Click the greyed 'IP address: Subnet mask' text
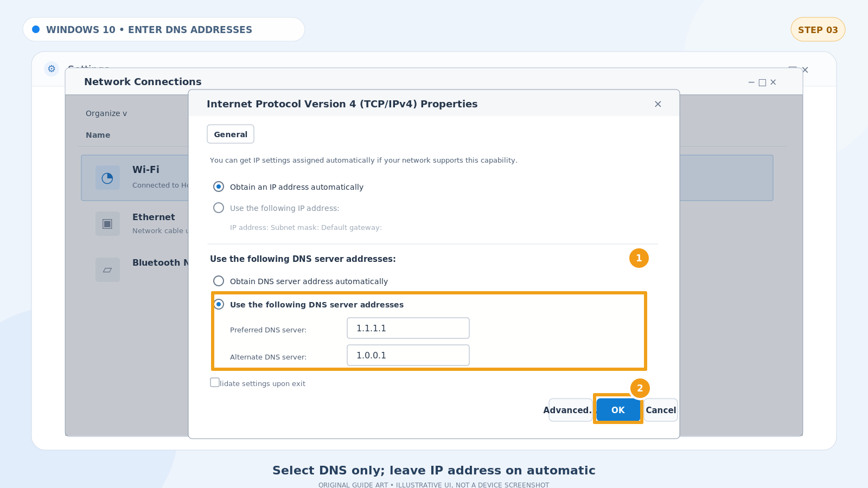The height and width of the screenshot is (488, 868). 306,227
